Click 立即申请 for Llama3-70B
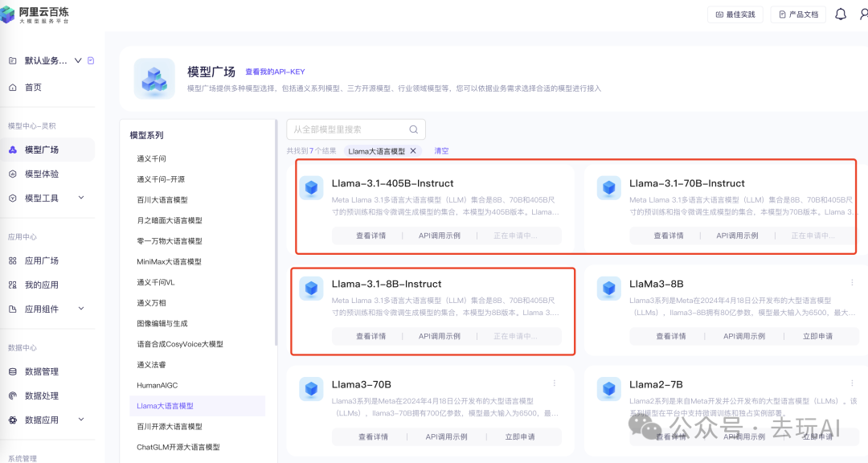 520,437
